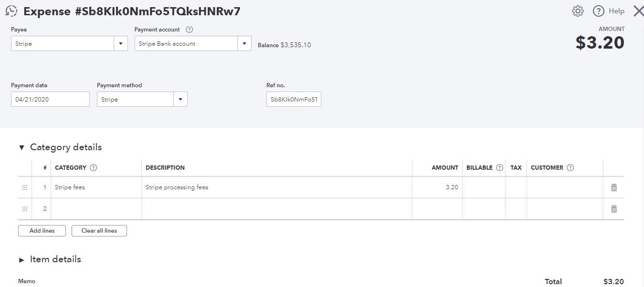The image size is (644, 287).
Task: Click the DESCRIPTION column header
Action: [x=165, y=168]
